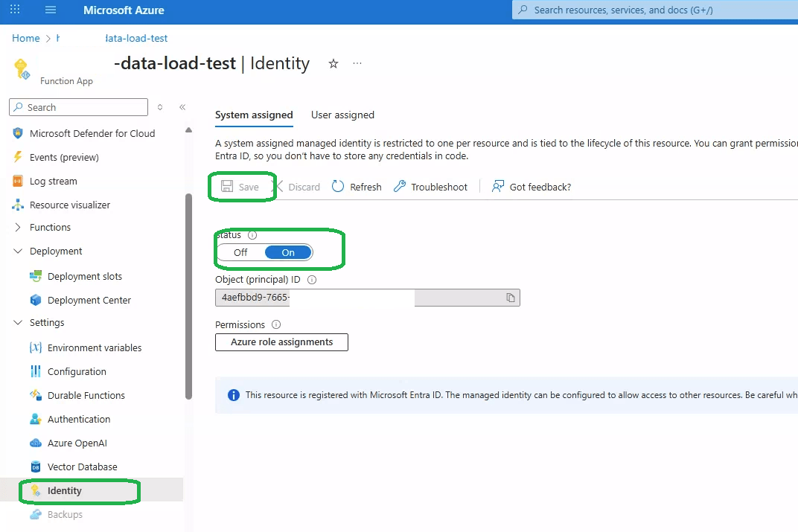Switch to the User assigned tab

click(342, 115)
